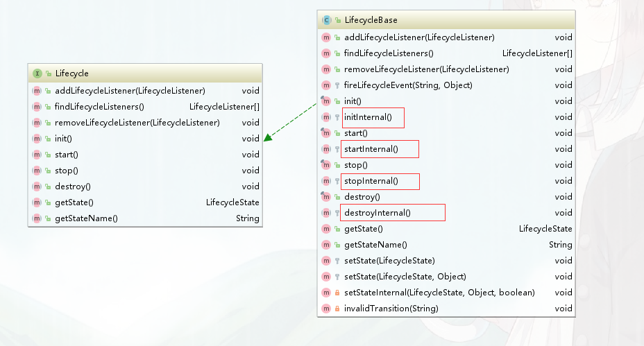Image resolution: width=644 pixels, height=346 pixels.
Task: Select startInternal() method in LifecycleBase
Action: click(371, 149)
